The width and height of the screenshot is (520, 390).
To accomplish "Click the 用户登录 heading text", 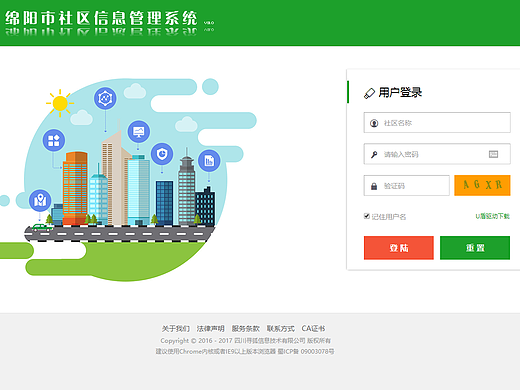I will 400,93.
